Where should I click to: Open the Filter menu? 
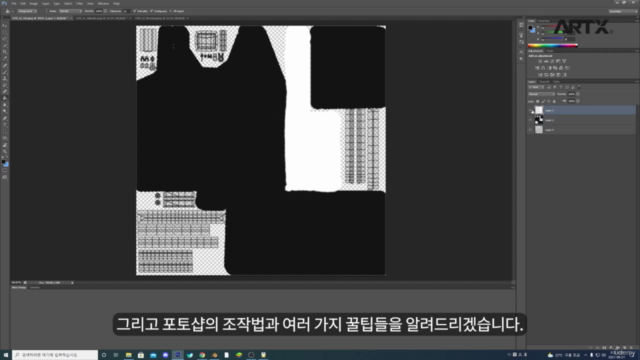pos(80,3)
